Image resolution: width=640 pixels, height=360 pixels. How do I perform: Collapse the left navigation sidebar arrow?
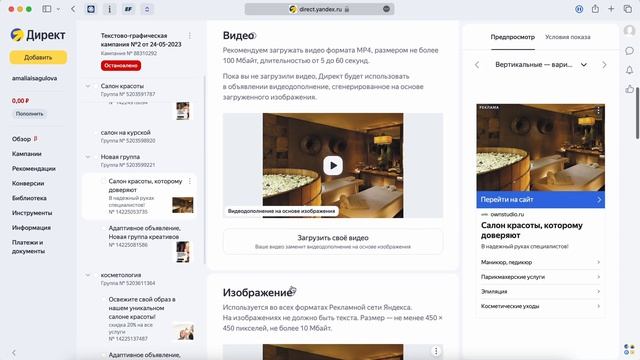[13, 353]
